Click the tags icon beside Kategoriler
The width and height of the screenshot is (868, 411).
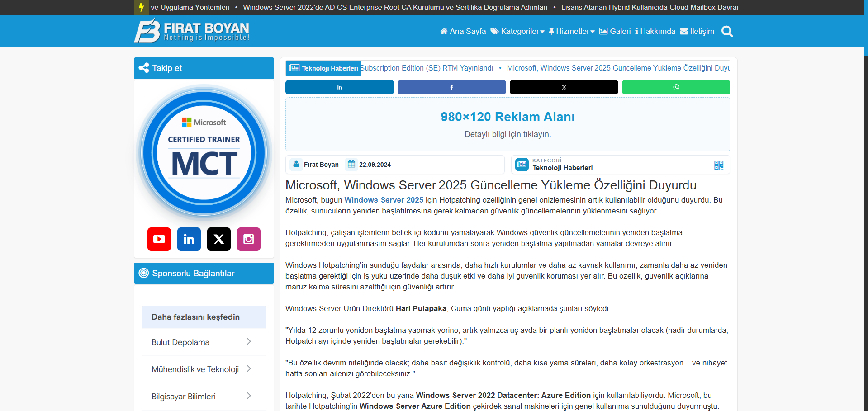pyautogui.click(x=495, y=31)
